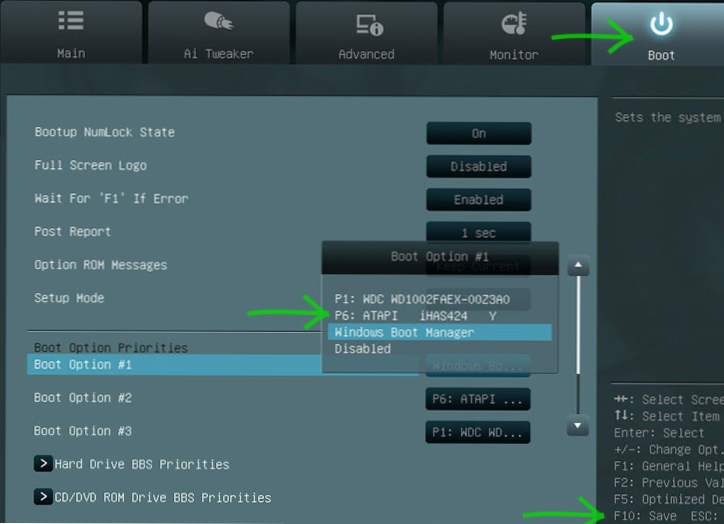Click scrollbar down arrow button

tap(578, 426)
